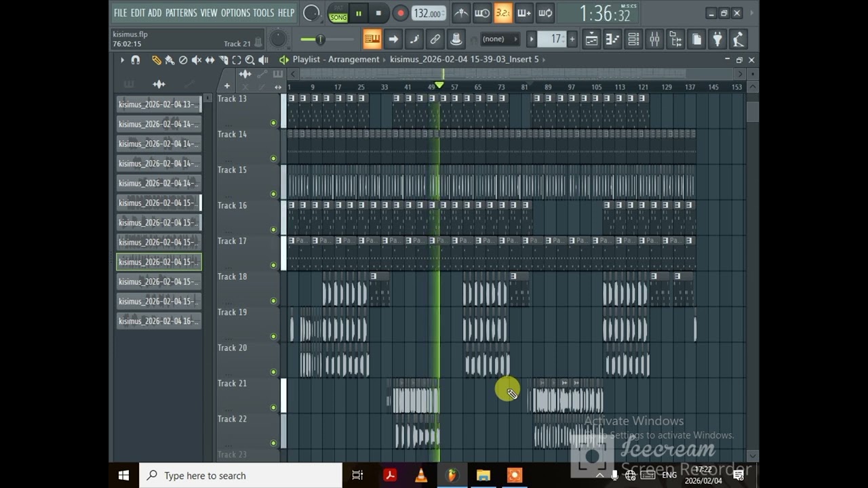The height and width of the screenshot is (488, 868).
Task: Open the FILE menu
Action: point(120,13)
